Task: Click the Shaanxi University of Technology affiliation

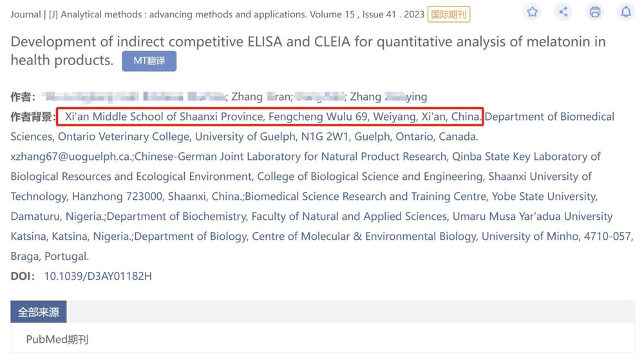Action: click(540, 177)
